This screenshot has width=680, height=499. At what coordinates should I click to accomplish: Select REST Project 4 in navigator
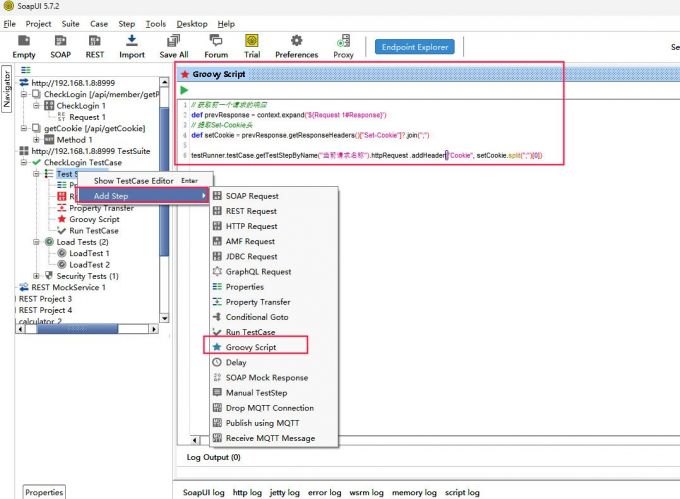coord(45,310)
